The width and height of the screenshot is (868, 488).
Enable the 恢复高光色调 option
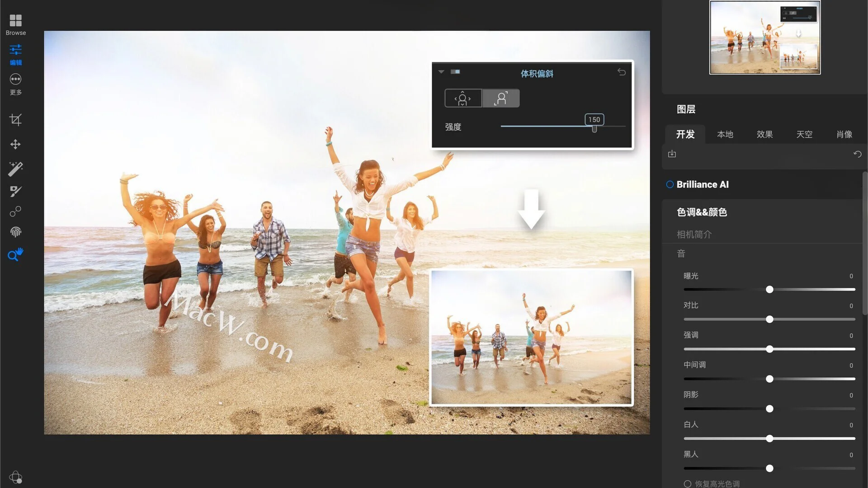[687, 483]
